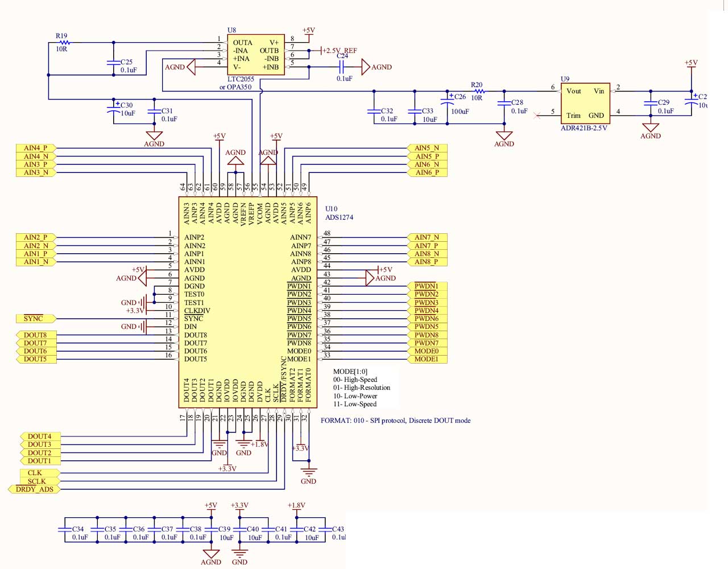This screenshot has width=728, height=569.
Task: Click the AIN1_N input port
Action: [x=36, y=262]
